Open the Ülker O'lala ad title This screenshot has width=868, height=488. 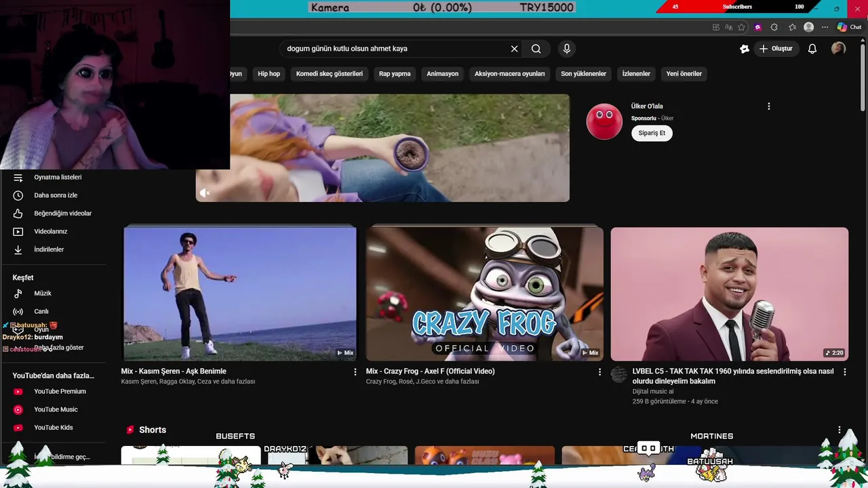[647, 106]
